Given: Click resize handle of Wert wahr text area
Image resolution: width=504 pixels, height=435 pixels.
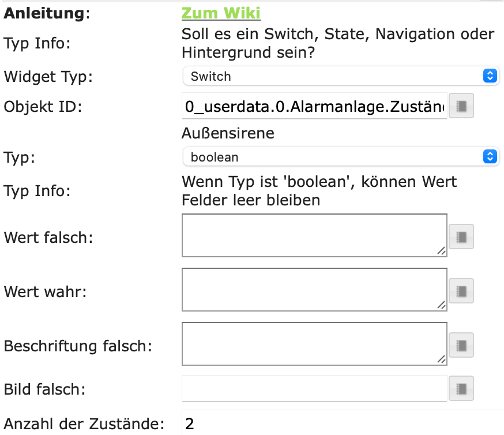Looking at the screenshot, I should click(441, 305).
